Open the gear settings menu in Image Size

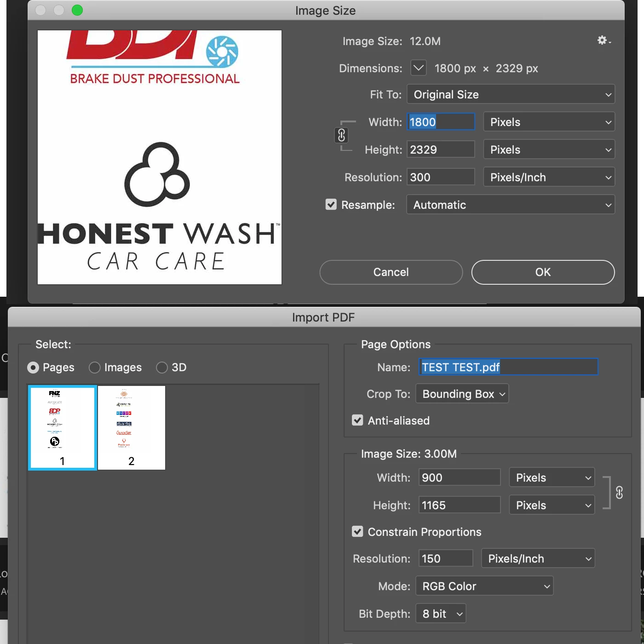coord(604,41)
